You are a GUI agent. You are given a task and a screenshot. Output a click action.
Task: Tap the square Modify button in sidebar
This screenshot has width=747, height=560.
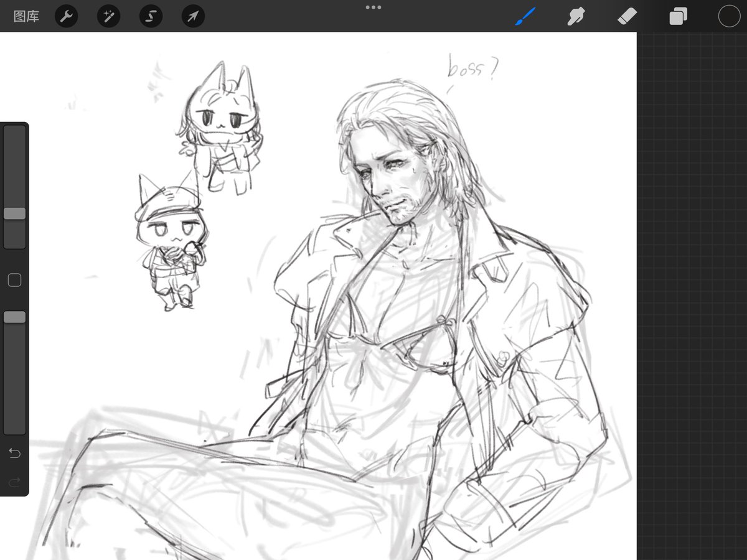(x=14, y=280)
